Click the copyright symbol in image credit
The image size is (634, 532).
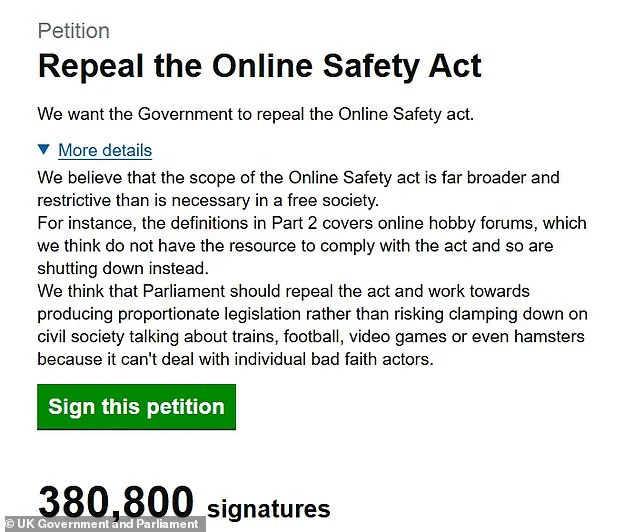coord(9,524)
